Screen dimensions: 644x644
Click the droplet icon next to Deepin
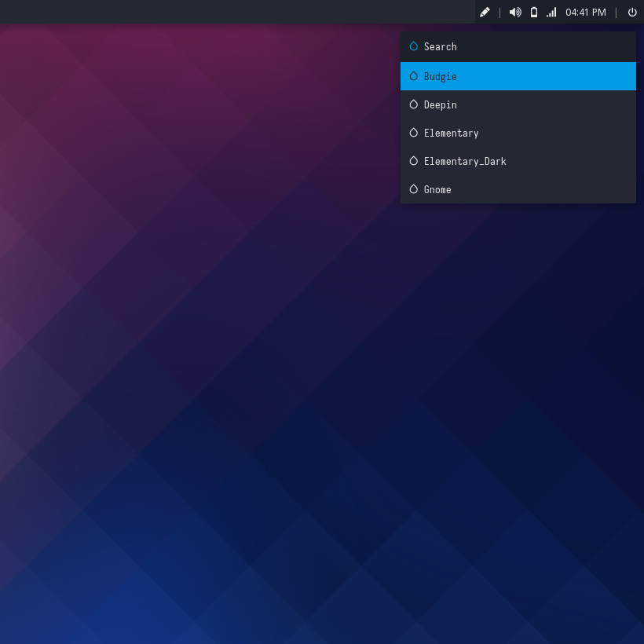[x=414, y=104]
